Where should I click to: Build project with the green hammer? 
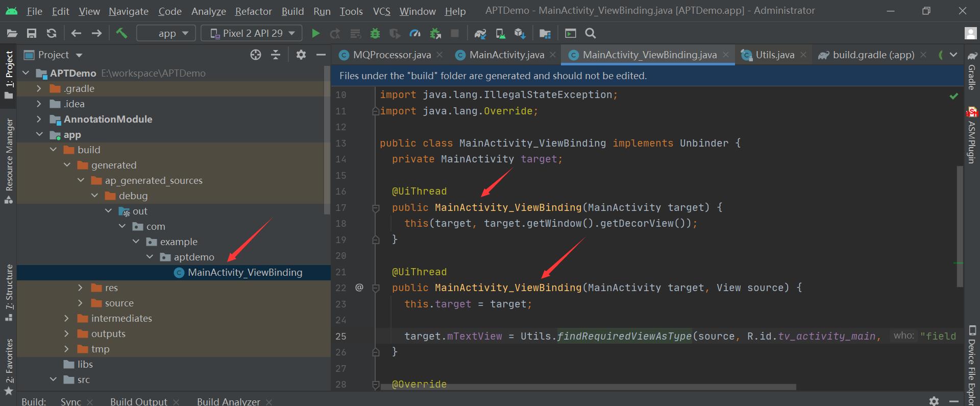coord(121,33)
